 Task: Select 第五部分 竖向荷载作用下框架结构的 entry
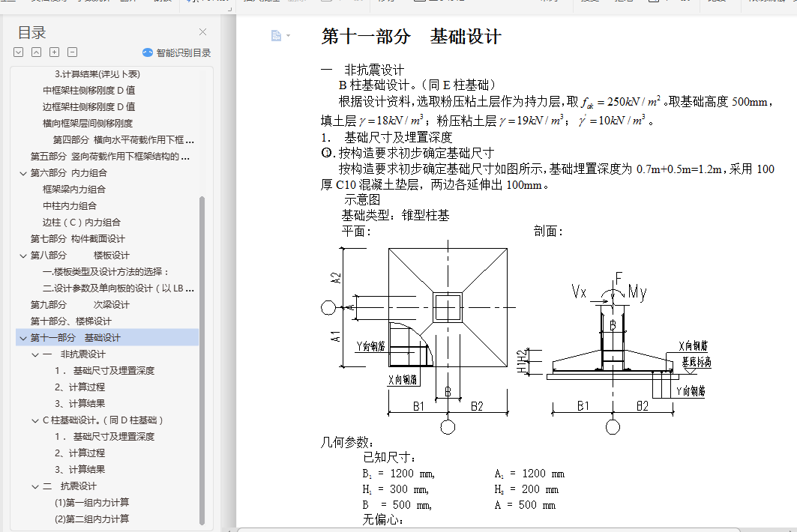click(x=109, y=157)
